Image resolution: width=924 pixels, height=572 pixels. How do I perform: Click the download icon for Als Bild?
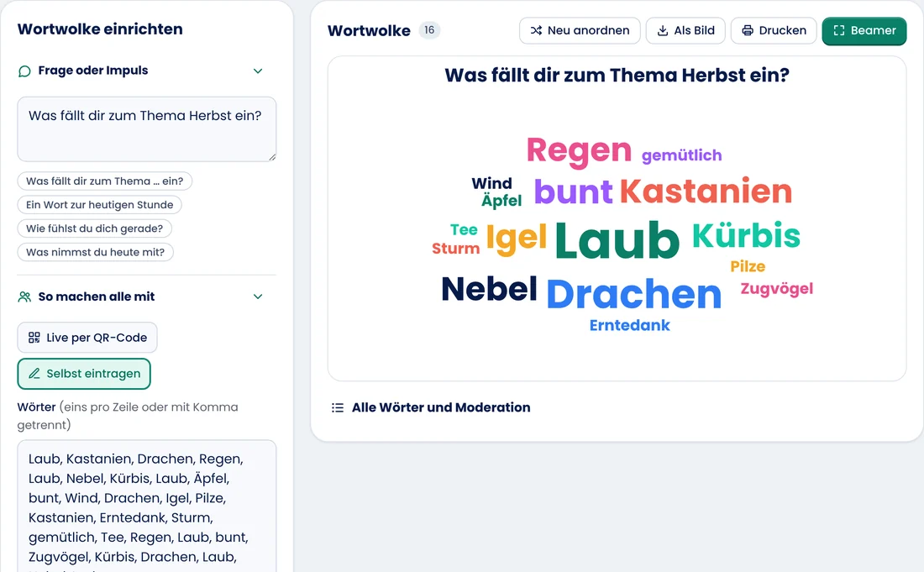coord(663,30)
